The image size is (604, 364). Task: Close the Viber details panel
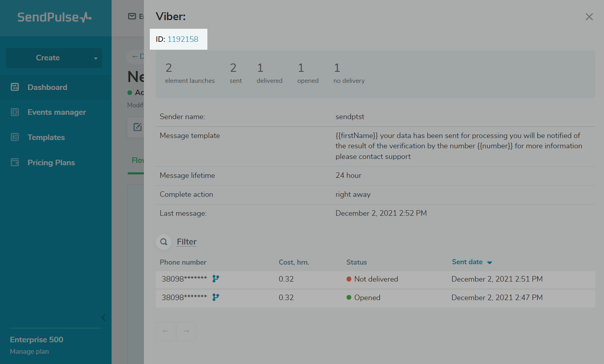(589, 17)
